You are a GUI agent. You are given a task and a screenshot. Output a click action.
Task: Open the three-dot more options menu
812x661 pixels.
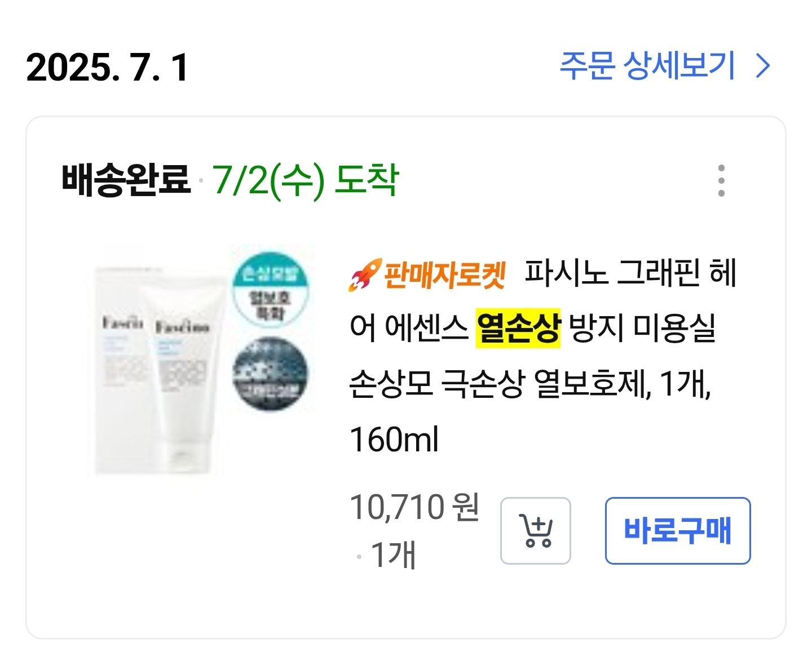point(721,181)
